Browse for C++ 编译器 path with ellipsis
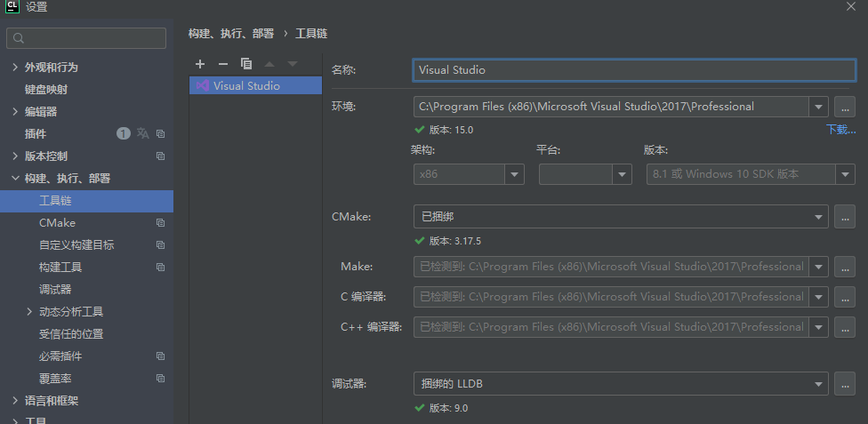This screenshot has height=424, width=868. pos(844,326)
